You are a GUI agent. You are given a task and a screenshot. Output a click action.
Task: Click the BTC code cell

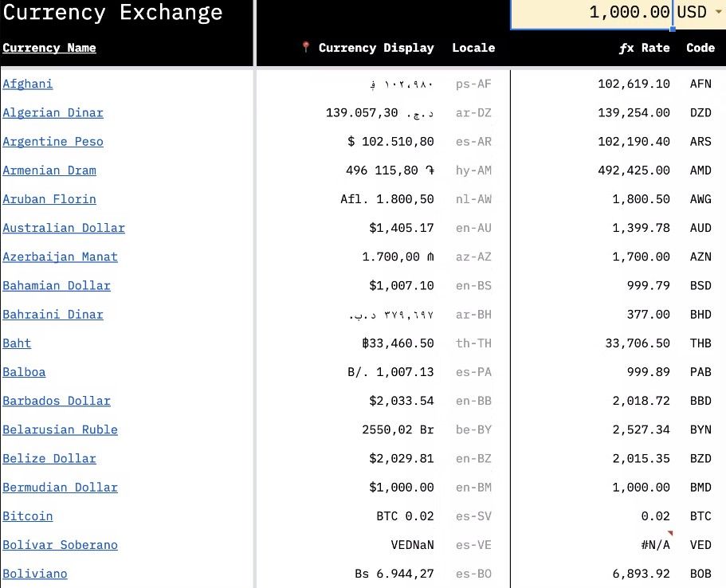click(700, 515)
